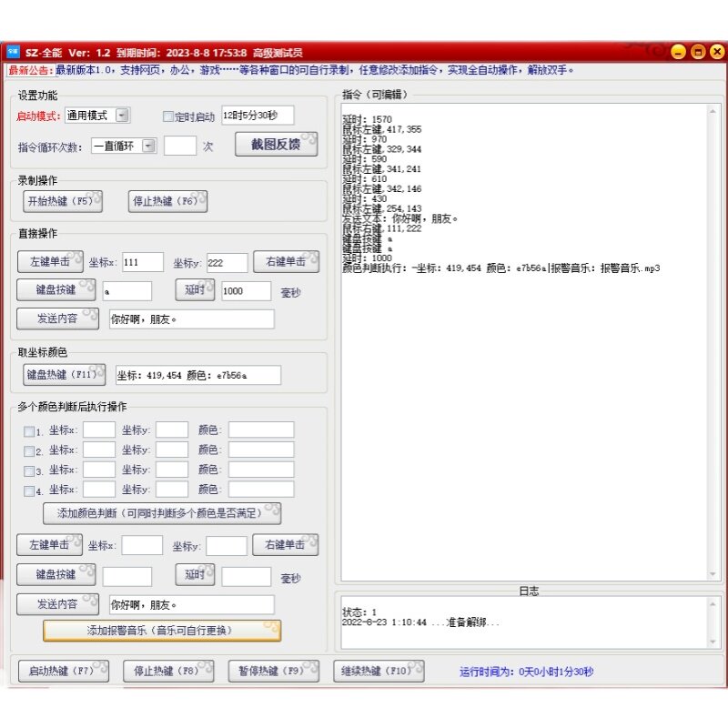The width and height of the screenshot is (728, 728).
Task: Click 颜色 field of color row 1
Action: [261, 430]
